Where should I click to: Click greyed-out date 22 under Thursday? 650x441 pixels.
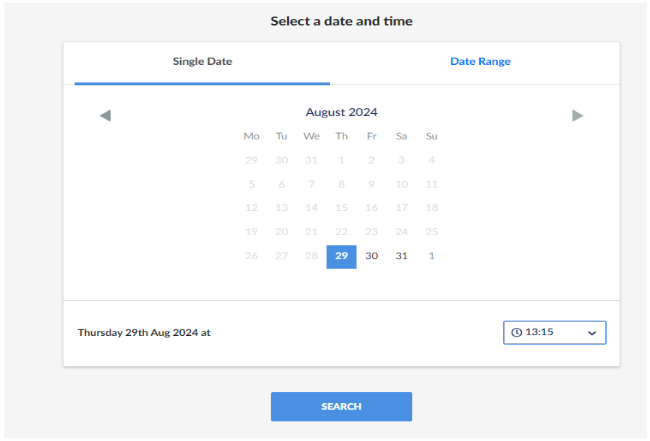(x=341, y=232)
